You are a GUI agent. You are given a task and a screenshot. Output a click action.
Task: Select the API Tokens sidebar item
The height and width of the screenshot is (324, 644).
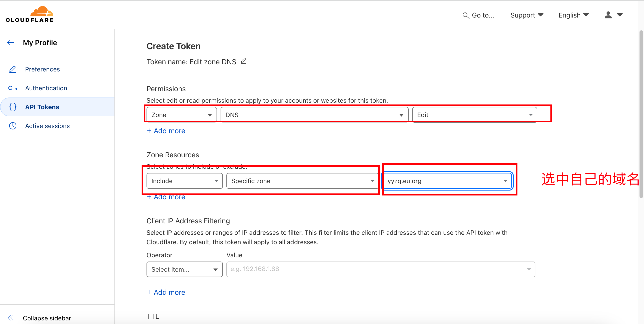coord(42,107)
